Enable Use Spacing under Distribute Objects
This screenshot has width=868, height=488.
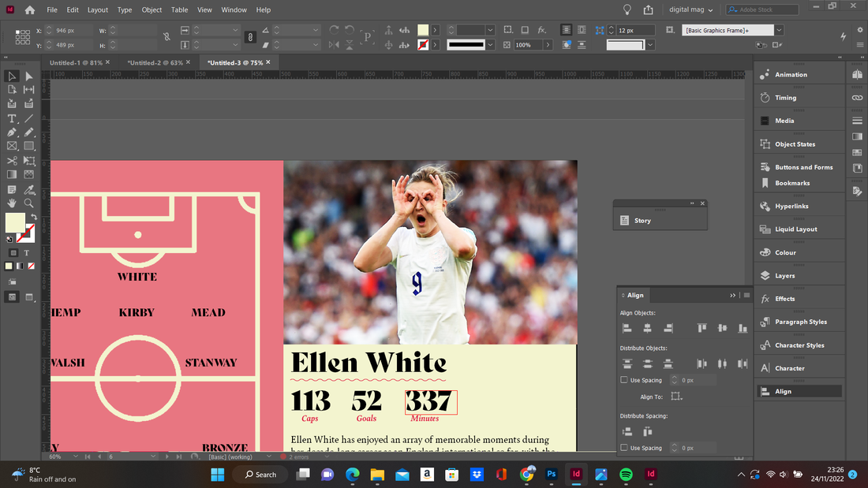(x=624, y=380)
